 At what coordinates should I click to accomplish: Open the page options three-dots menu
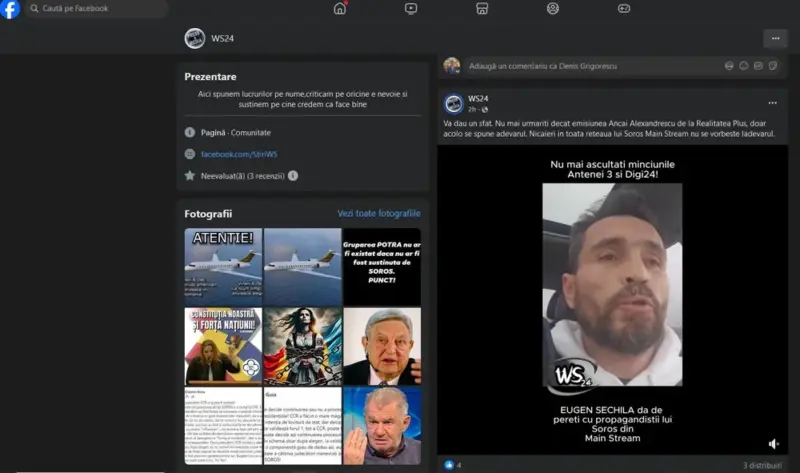click(775, 38)
